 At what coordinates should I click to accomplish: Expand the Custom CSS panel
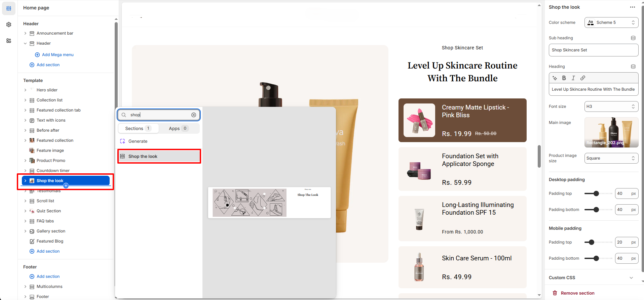(631, 277)
